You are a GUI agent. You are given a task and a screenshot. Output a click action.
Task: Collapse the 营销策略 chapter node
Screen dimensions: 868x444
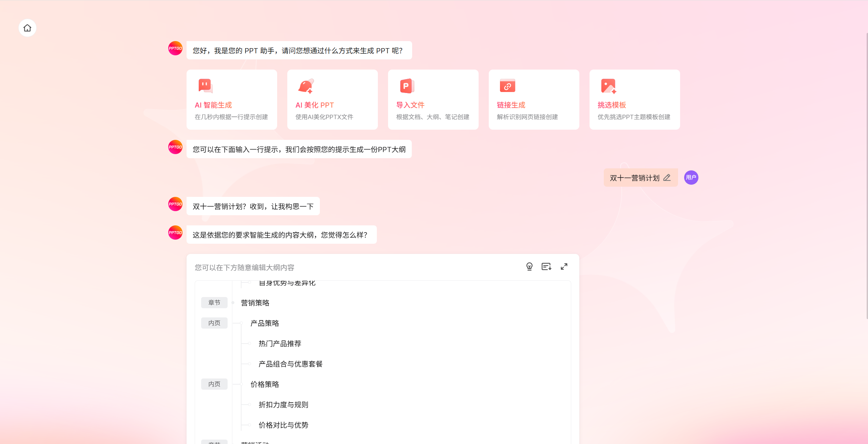coord(233,302)
